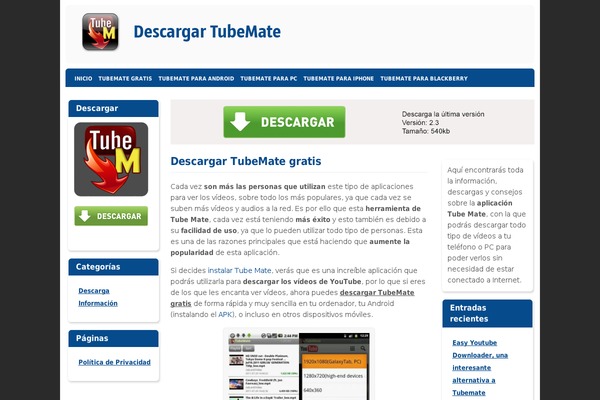Click the 'Descarga la última versión' text

(443, 114)
